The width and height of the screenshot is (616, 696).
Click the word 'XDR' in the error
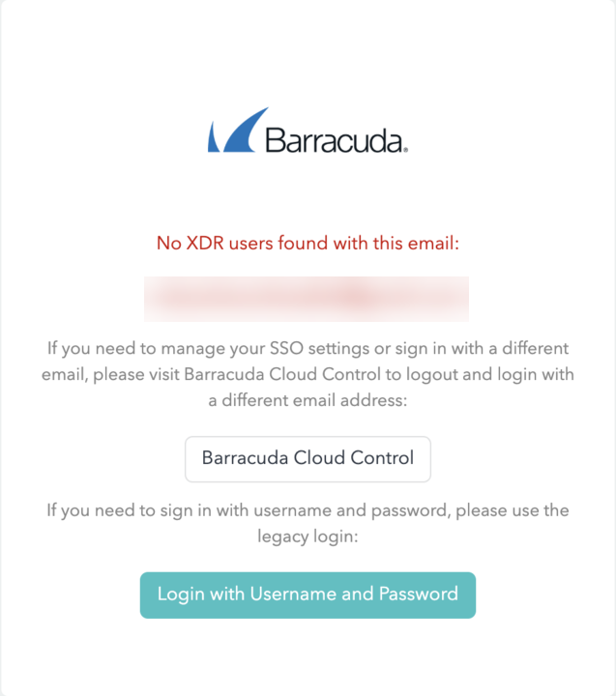click(x=203, y=244)
